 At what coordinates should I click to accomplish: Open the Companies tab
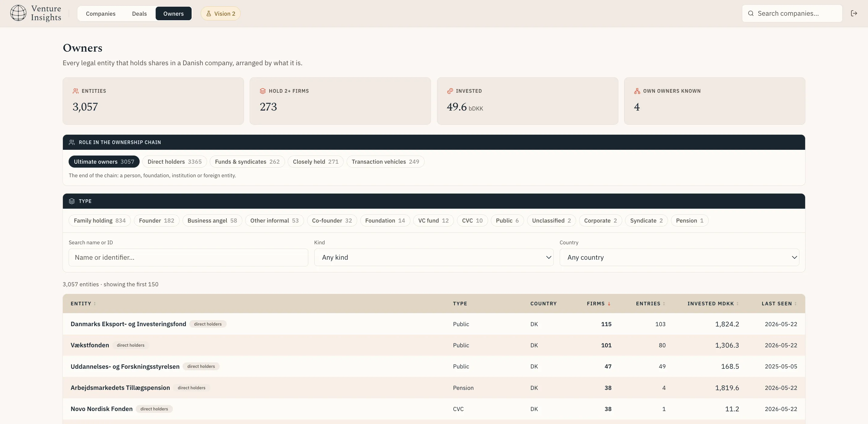coord(100,14)
